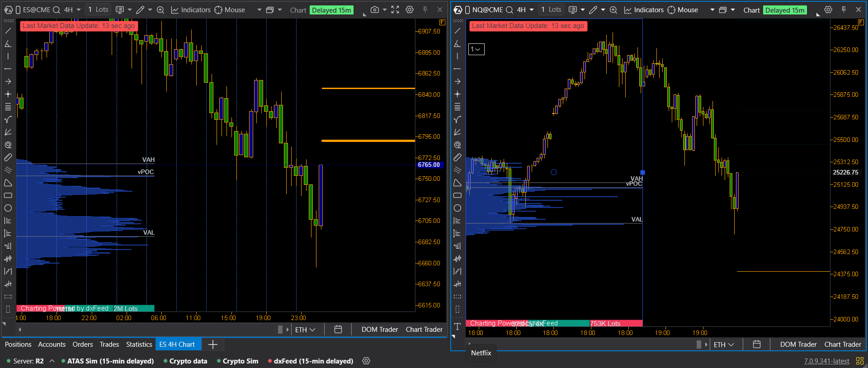This screenshot has width=868, height=368.
Task: Click the ES chart horizontal scrollbar thumb
Action: click(280, 330)
